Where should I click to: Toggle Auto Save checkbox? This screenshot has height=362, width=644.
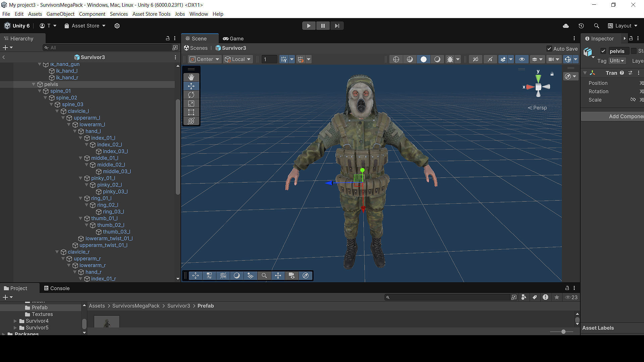[549, 49]
